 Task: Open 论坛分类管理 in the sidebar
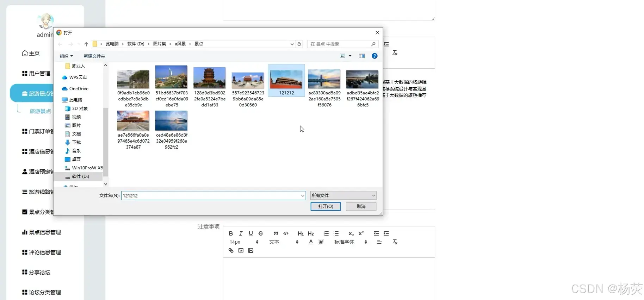click(42, 292)
